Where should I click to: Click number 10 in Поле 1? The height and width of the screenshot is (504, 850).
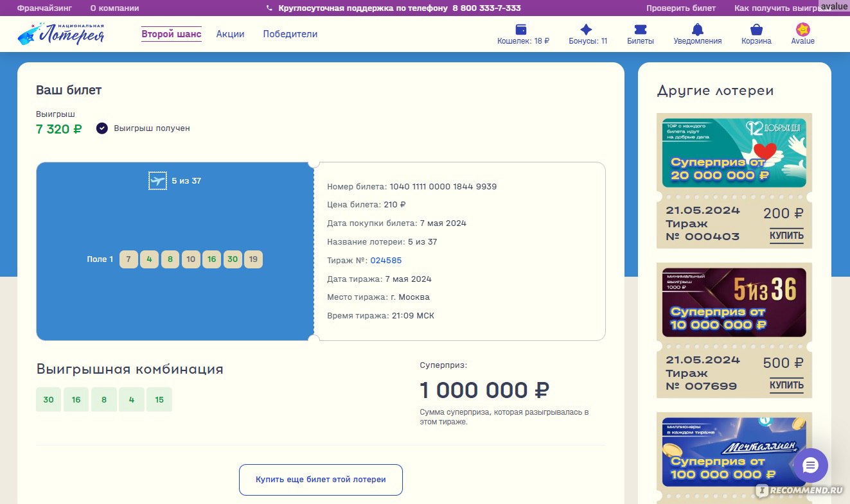(x=191, y=259)
